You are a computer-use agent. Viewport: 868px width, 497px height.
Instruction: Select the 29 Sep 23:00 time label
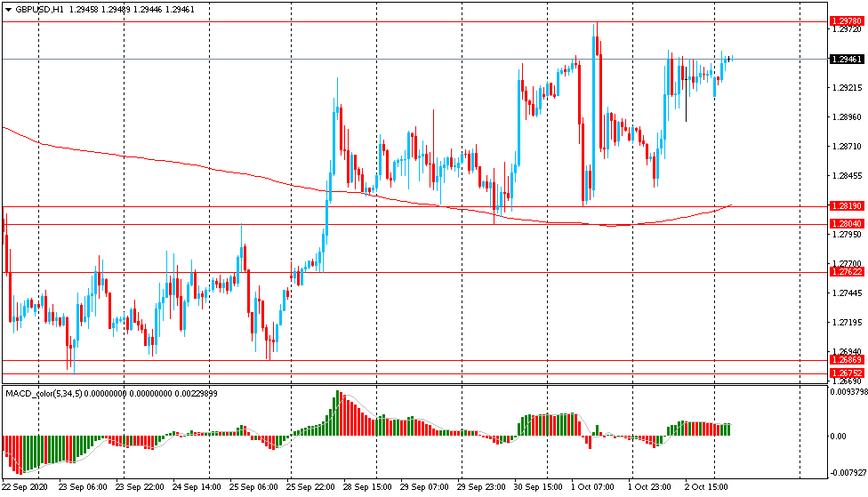coord(481,487)
